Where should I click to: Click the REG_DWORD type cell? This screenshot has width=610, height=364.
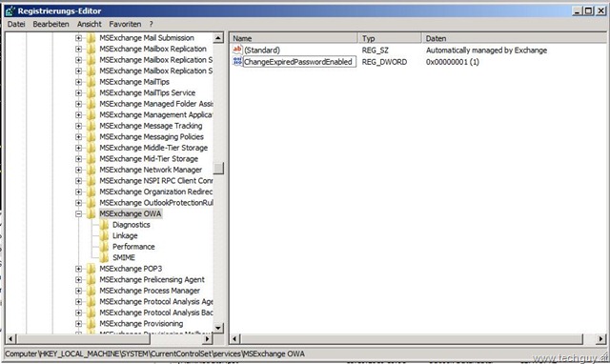coord(384,62)
